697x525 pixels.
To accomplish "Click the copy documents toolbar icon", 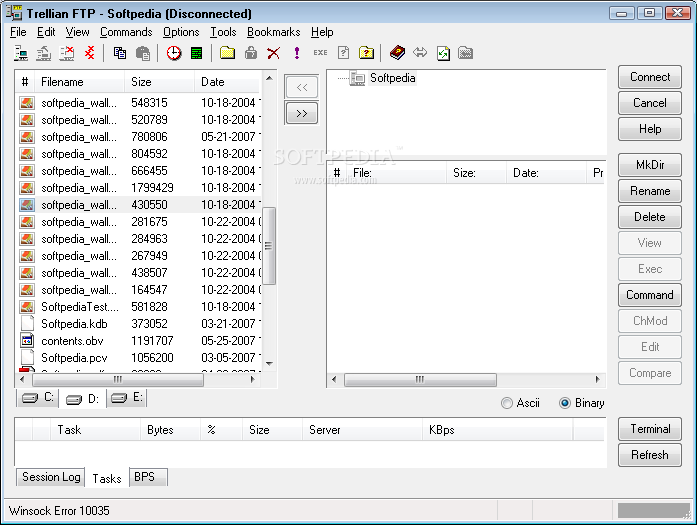I will coord(120,53).
